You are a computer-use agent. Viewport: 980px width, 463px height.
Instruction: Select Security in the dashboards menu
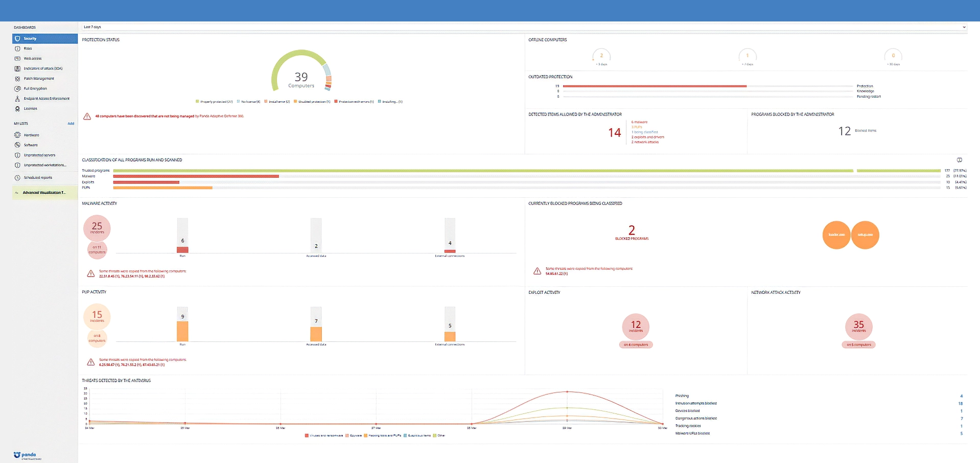tap(45, 38)
